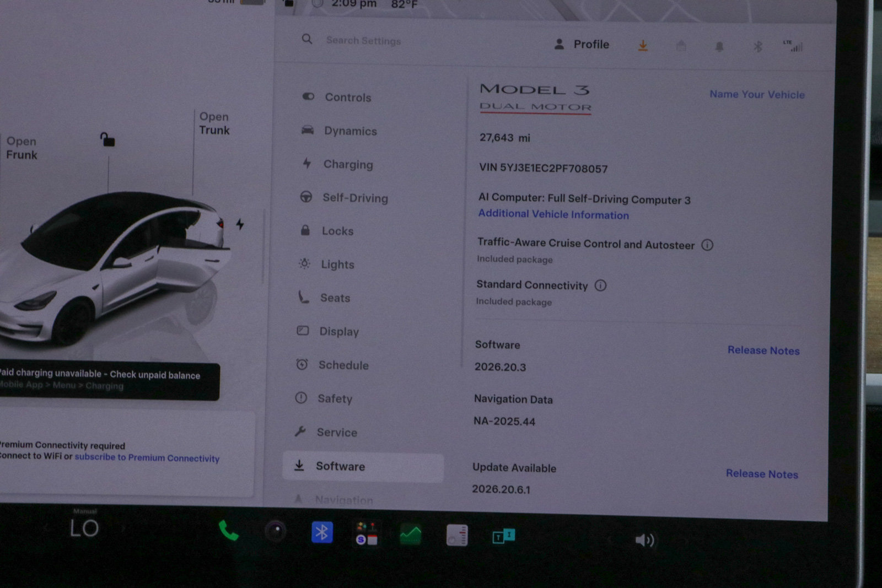Select the Self-Driving menu item

344,197
